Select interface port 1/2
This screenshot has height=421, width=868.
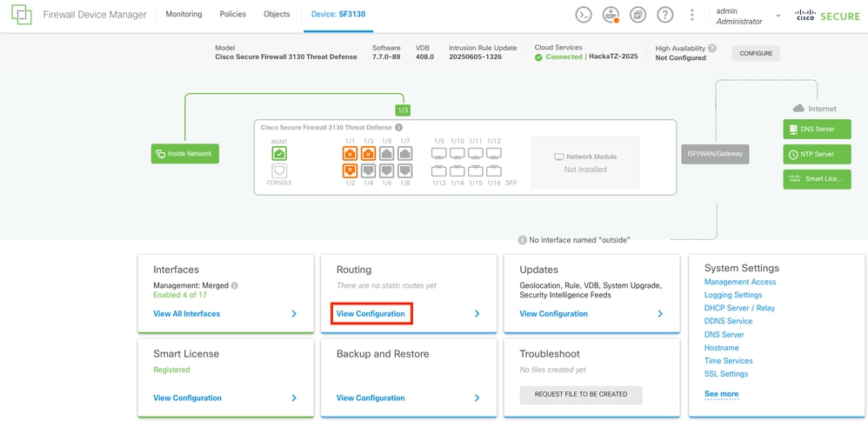350,170
